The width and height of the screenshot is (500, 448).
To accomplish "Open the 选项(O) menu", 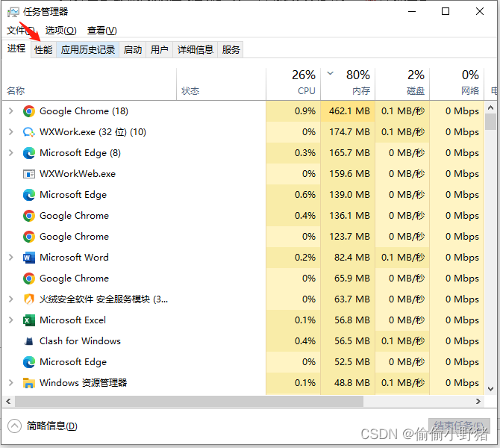I will [60, 31].
